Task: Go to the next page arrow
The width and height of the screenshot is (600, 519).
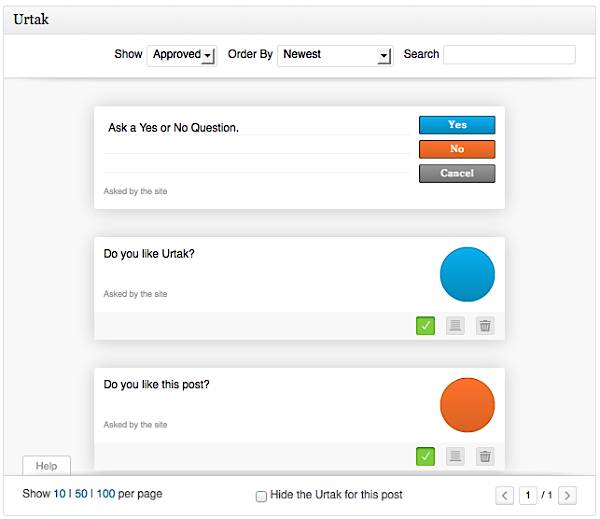Action: pos(567,495)
